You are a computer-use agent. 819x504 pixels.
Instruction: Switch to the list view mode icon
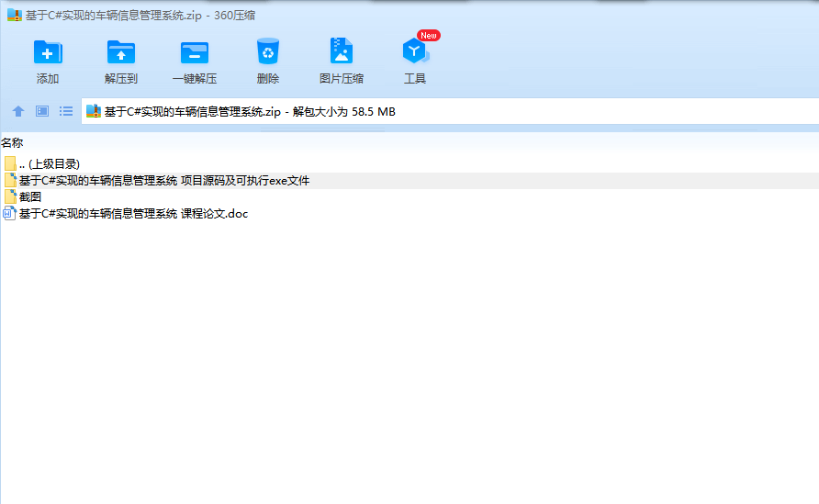tap(66, 111)
